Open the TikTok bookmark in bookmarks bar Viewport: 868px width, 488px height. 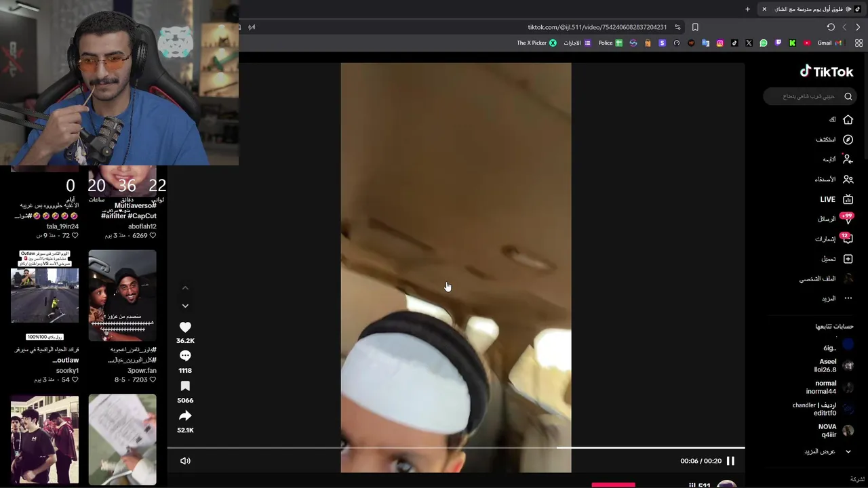pyautogui.click(x=734, y=43)
